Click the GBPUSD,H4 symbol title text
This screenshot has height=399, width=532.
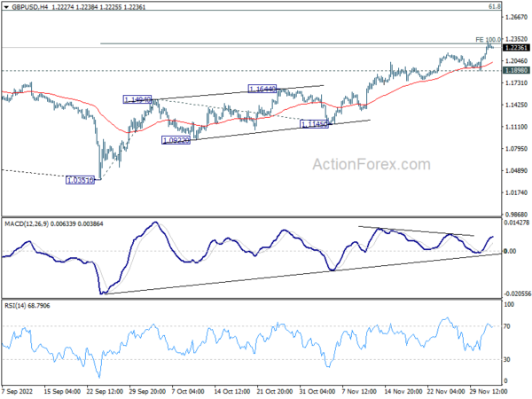click(30, 7)
